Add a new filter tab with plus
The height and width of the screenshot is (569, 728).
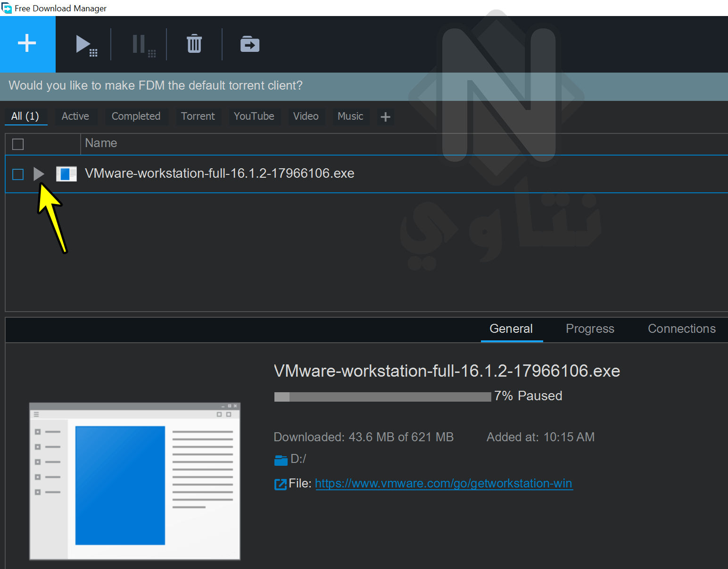pyautogui.click(x=385, y=116)
